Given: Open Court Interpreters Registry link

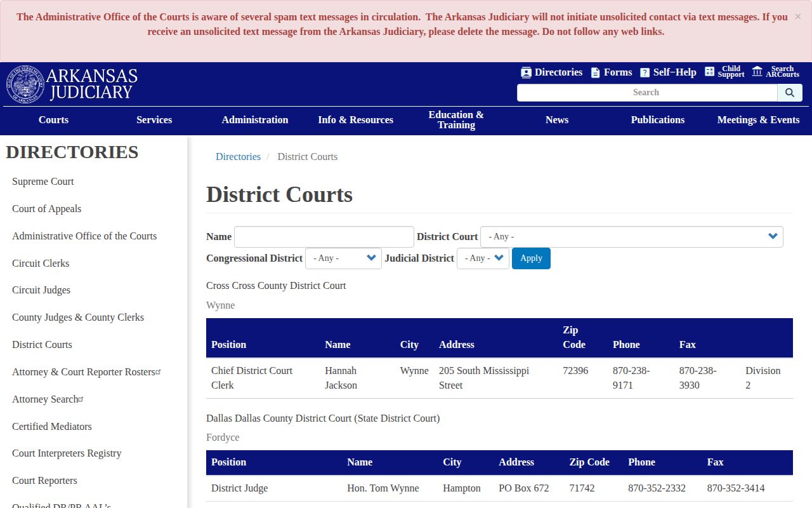Looking at the screenshot, I should [x=67, y=453].
